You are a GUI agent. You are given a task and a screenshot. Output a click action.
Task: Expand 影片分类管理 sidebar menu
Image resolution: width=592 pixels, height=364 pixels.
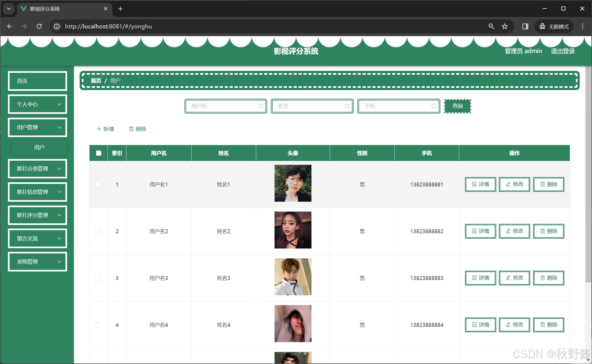[x=37, y=169]
